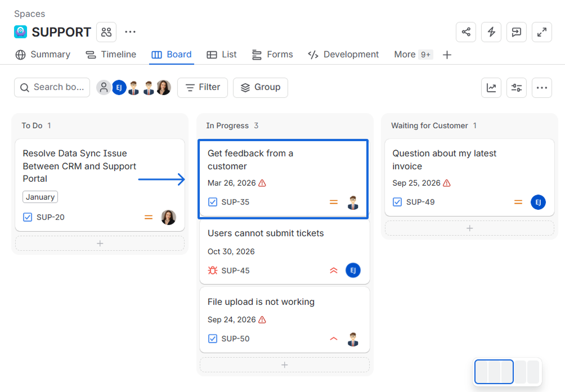Viewport: 565px width, 392px height.
Task: Click the bug type icon on SUP-45
Action: 213,271
